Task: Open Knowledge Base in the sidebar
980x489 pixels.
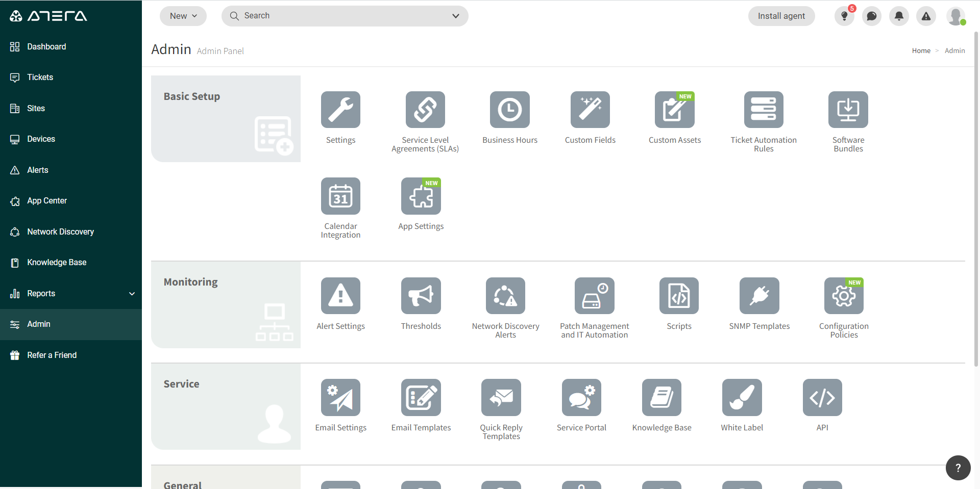Action: coord(71,263)
